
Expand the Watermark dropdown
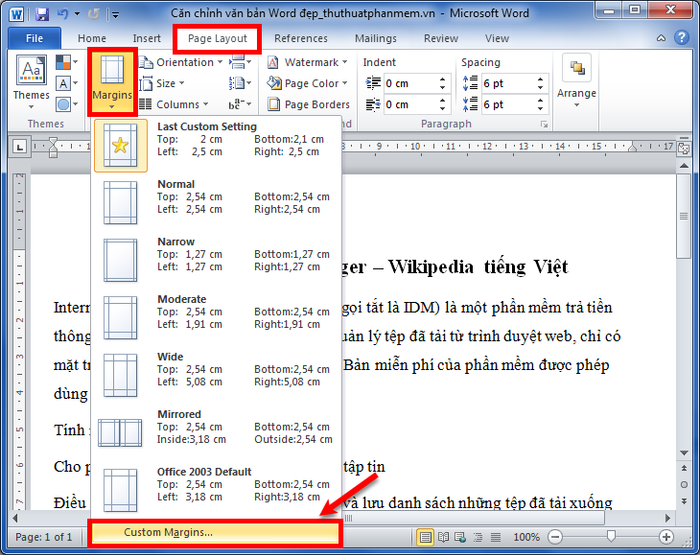pos(308,62)
